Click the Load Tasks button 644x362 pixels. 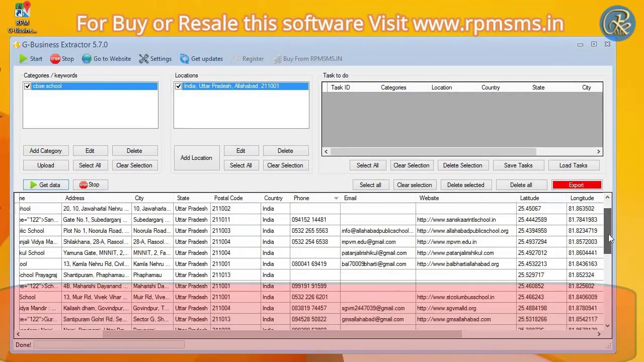point(573,165)
